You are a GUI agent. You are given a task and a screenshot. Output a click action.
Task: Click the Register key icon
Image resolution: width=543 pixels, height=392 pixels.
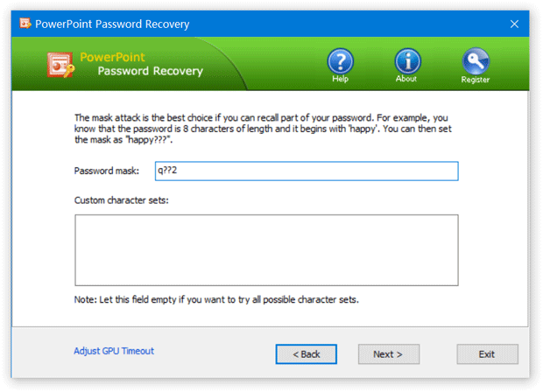tap(476, 60)
